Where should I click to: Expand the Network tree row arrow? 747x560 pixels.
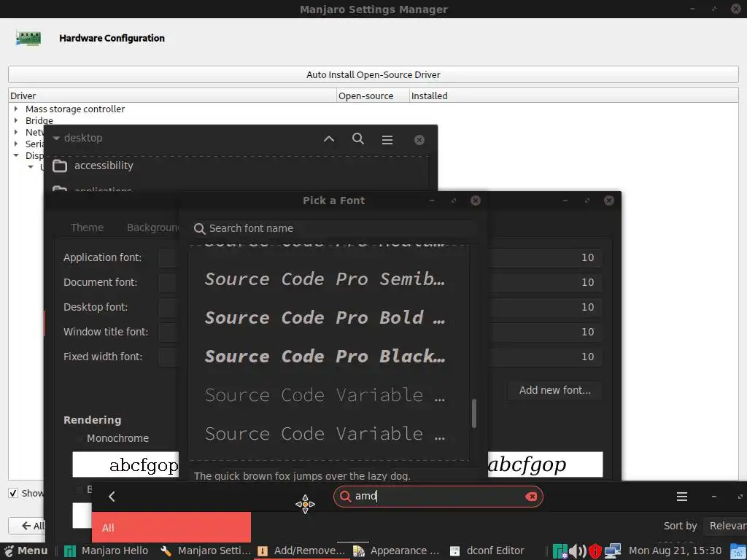click(x=16, y=132)
